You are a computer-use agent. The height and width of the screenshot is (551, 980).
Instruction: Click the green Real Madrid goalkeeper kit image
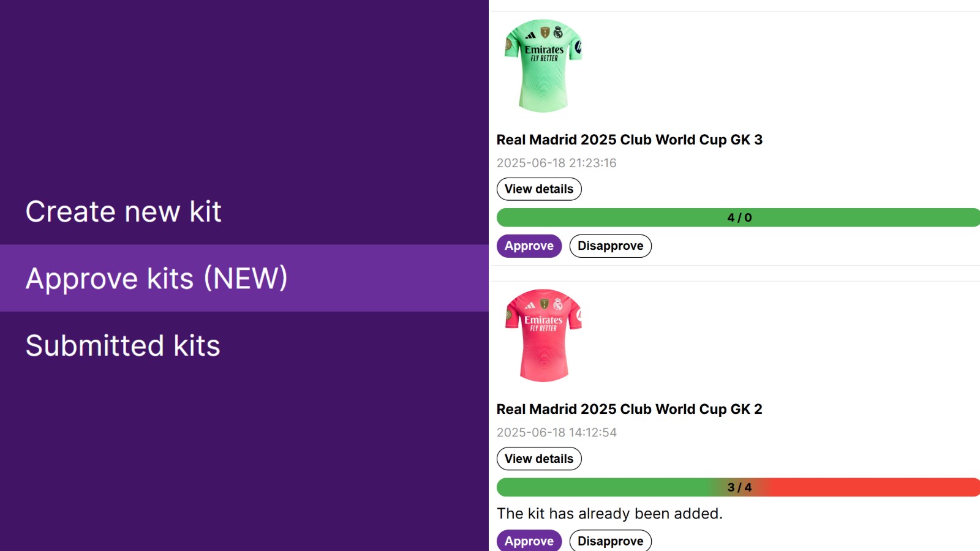[543, 66]
